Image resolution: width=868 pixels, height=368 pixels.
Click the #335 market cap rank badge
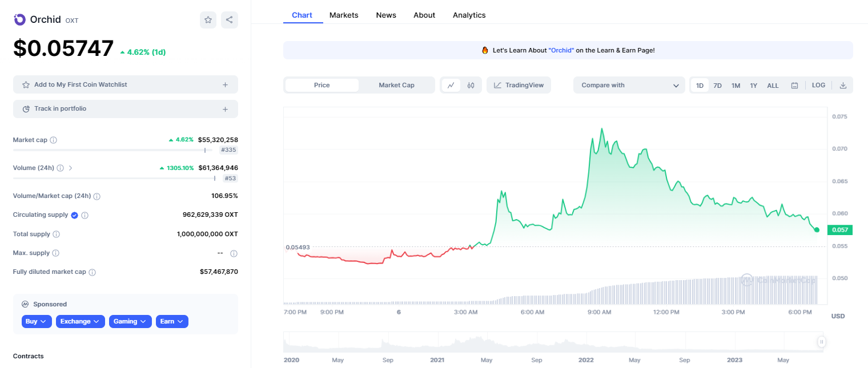tap(229, 150)
